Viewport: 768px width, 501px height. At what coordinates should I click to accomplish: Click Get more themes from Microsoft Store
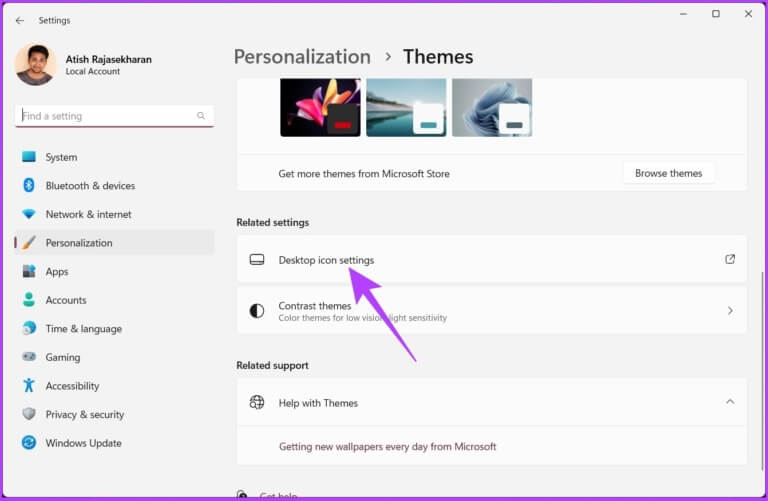(x=364, y=173)
